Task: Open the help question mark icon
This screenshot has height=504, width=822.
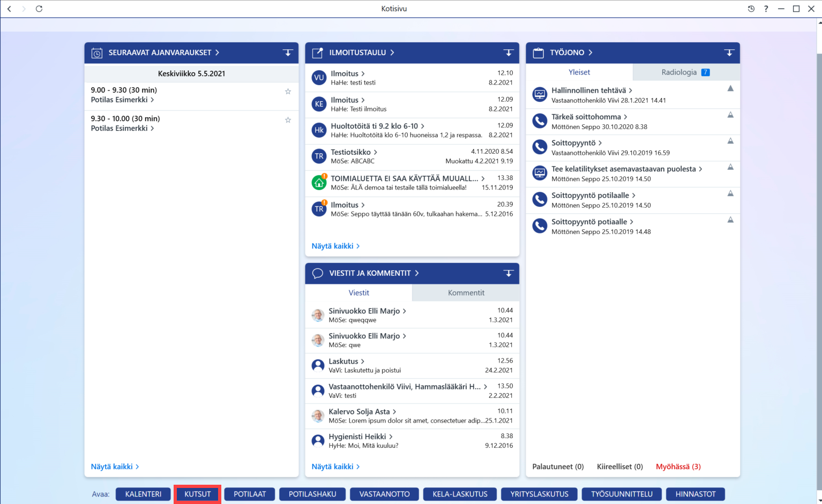Action: pos(766,9)
